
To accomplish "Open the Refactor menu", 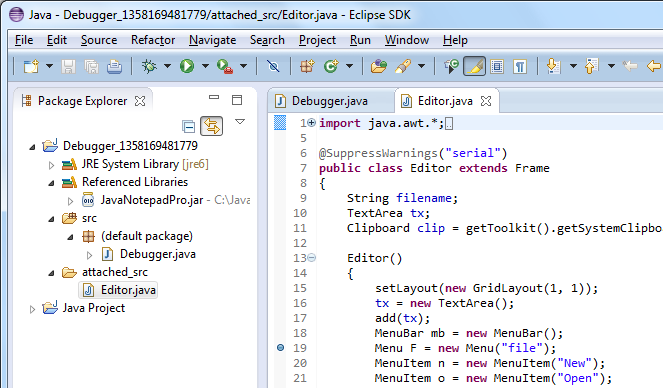I will click(x=153, y=40).
